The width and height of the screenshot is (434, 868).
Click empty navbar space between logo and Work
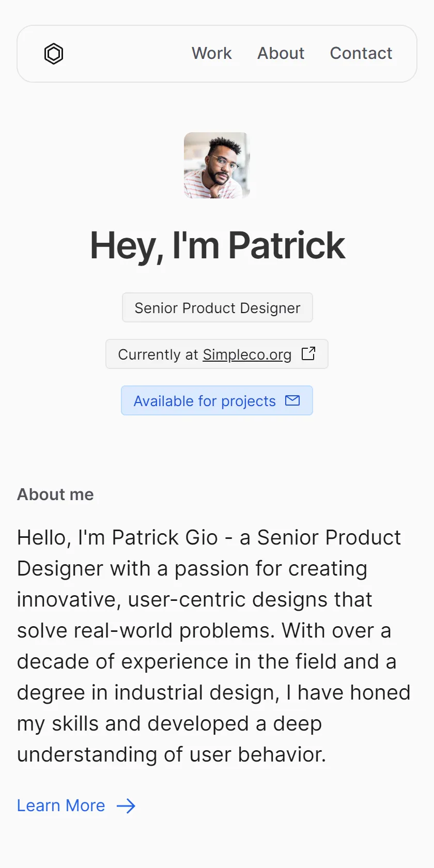click(127, 54)
